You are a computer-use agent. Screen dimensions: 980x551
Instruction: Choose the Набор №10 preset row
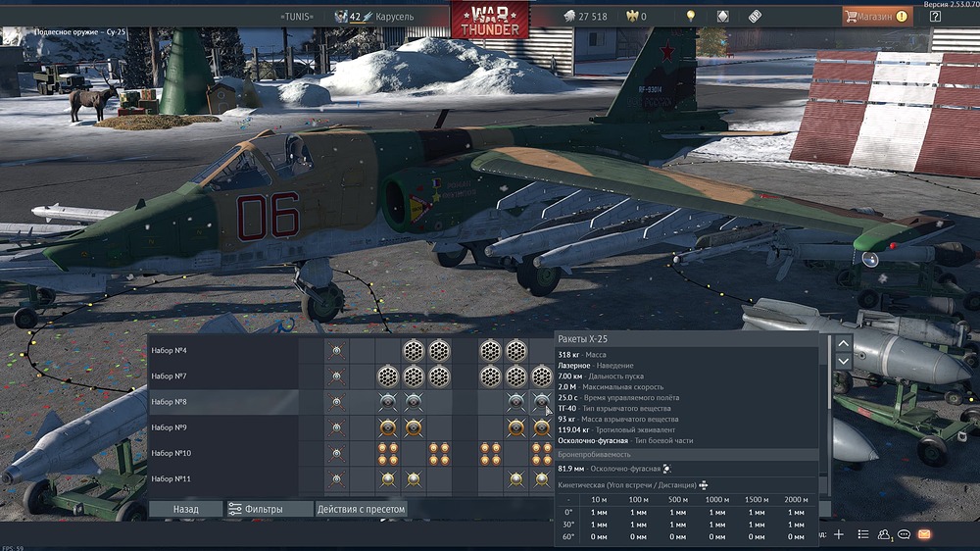point(221,453)
